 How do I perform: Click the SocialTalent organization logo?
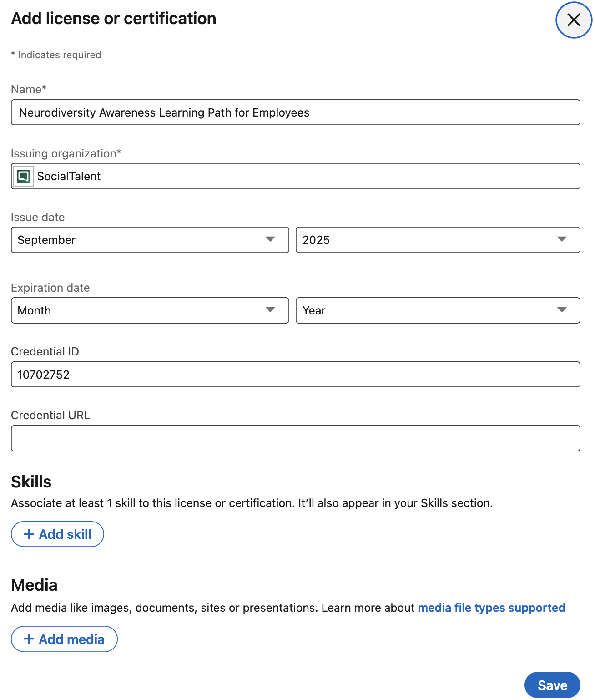tap(23, 176)
